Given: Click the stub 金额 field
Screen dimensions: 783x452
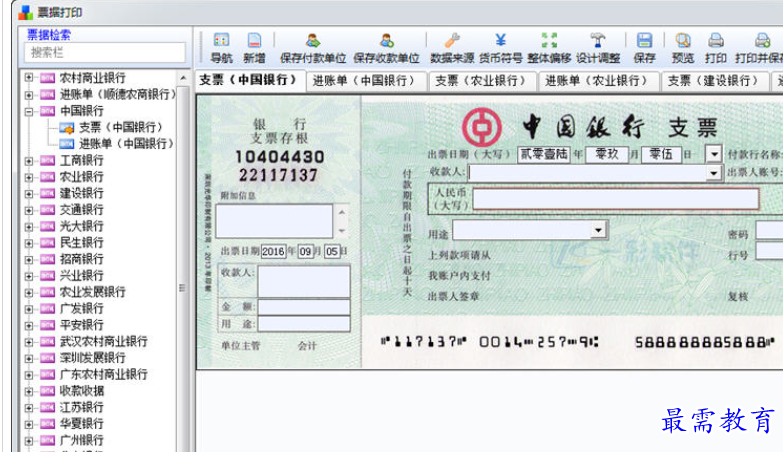Looking at the screenshot, I should click(304, 307).
